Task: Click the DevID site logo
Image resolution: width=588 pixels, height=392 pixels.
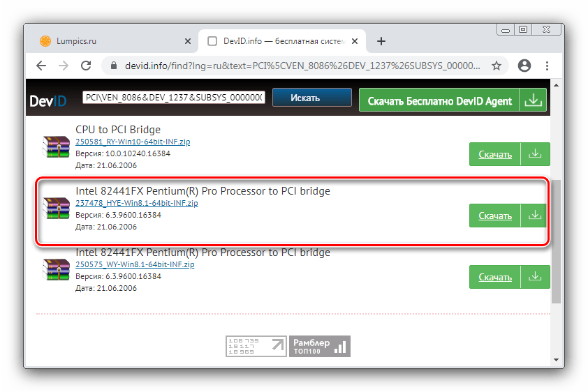Action: pos(48,101)
